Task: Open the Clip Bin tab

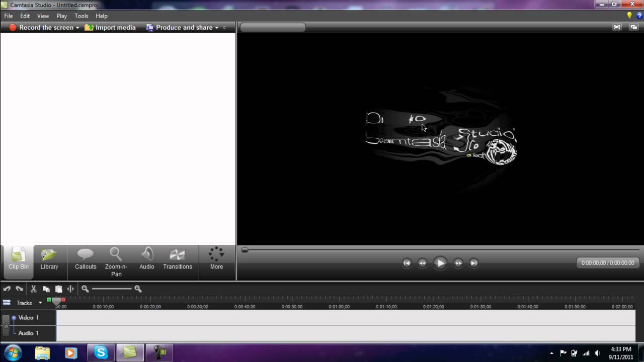Action: point(18,262)
